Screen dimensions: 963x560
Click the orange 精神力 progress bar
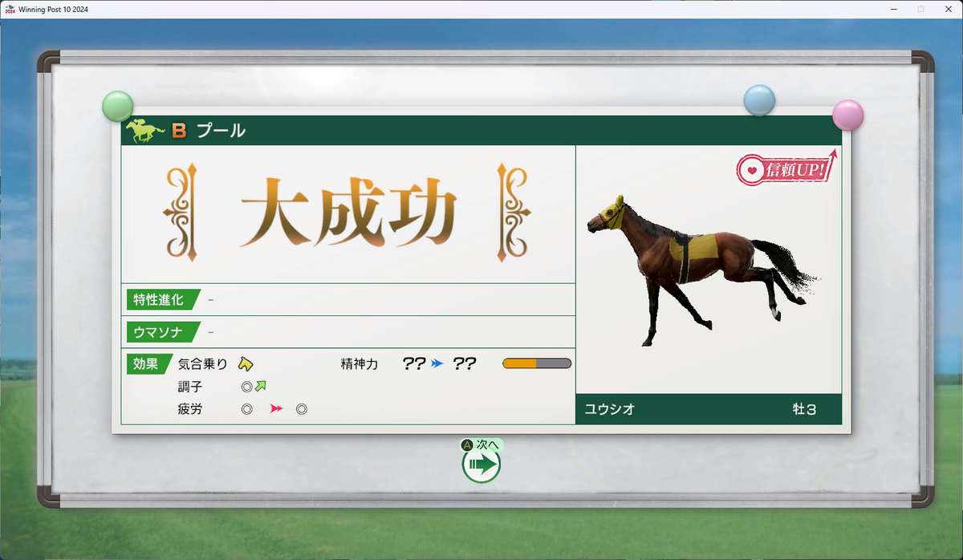(537, 363)
